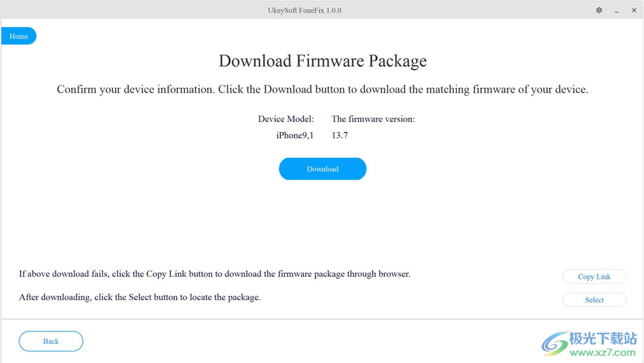Click Select to locate the package

(594, 300)
